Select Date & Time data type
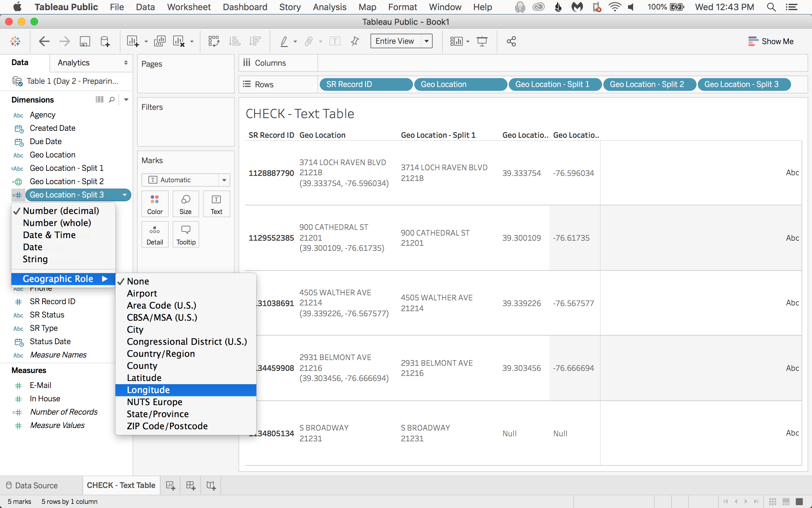812x508 pixels. pos(63,235)
